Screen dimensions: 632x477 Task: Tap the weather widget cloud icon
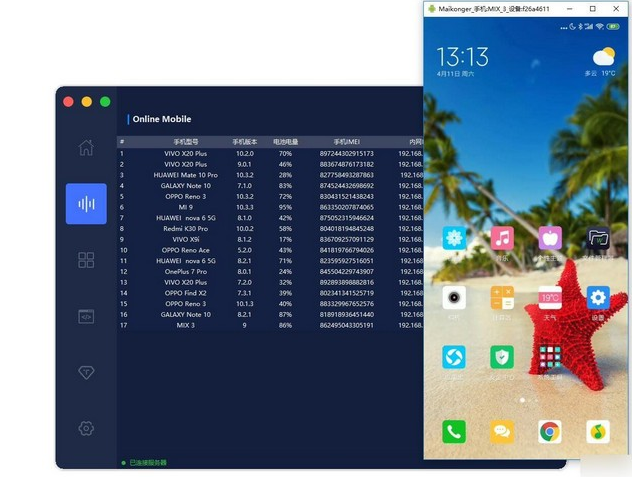(x=603, y=56)
